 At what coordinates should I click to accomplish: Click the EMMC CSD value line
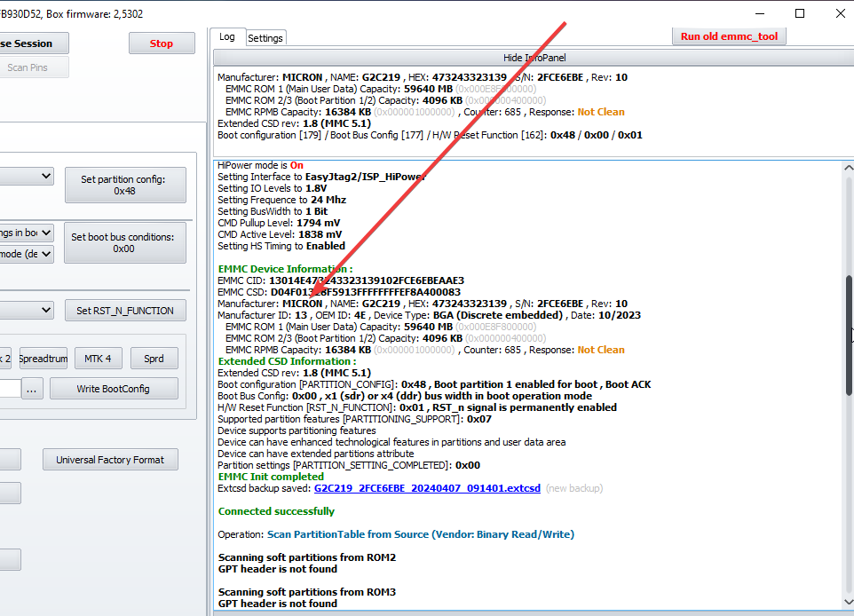(x=339, y=292)
